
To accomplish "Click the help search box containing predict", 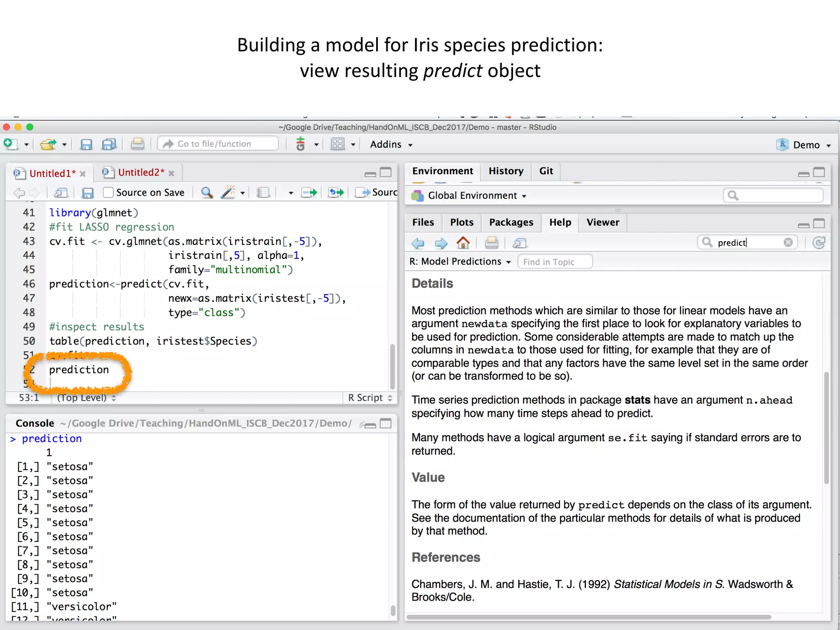I will (747, 243).
